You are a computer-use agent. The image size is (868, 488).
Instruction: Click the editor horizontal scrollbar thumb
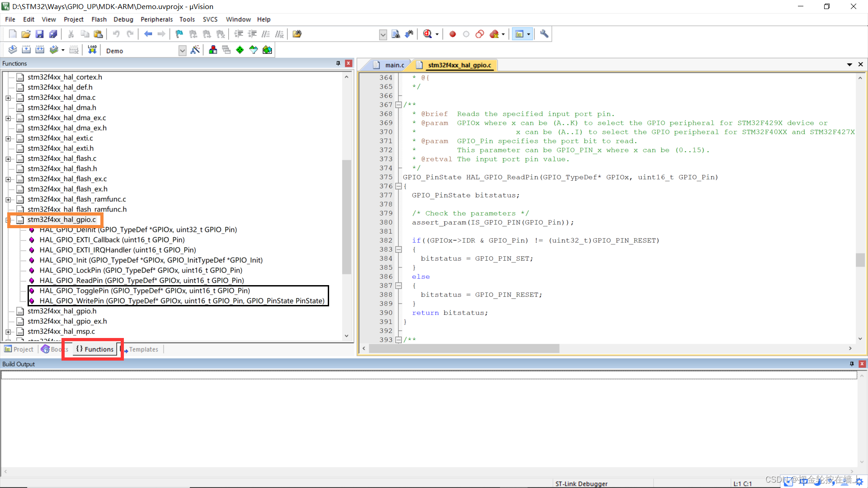(464, 348)
